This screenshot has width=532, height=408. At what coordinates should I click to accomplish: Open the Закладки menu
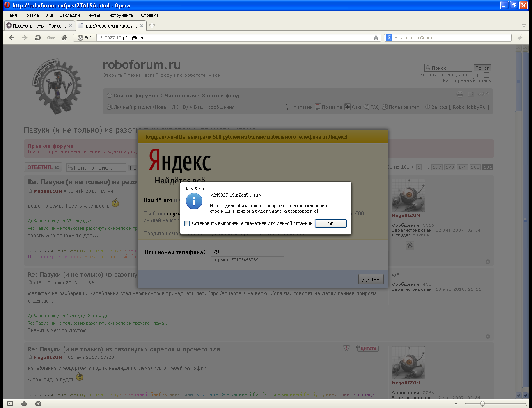point(69,15)
